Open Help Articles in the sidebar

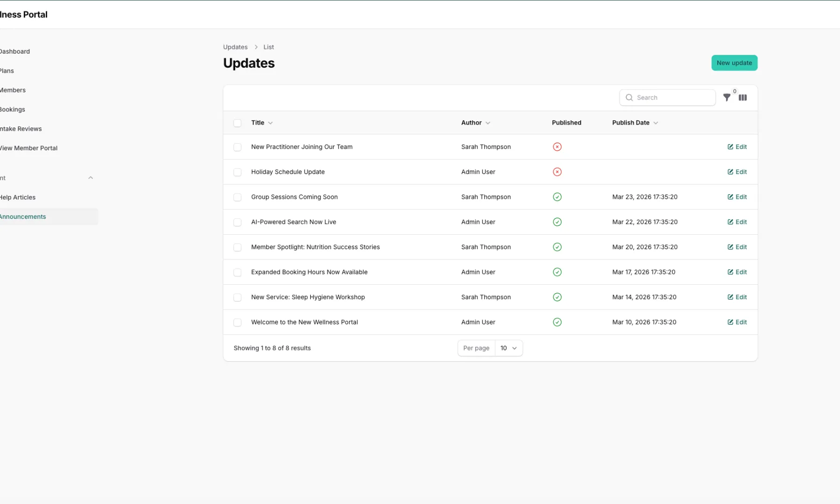point(18,197)
